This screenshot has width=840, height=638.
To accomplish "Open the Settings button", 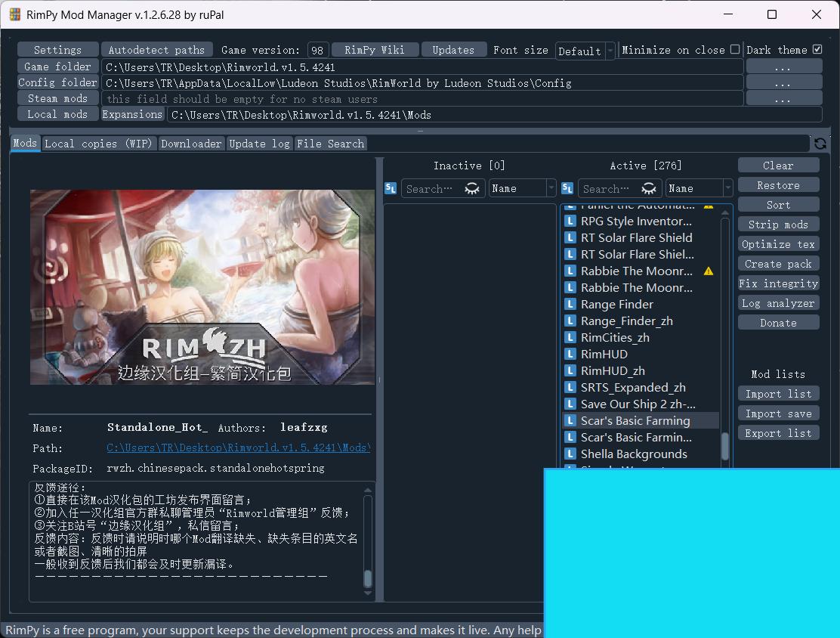I will coord(58,50).
